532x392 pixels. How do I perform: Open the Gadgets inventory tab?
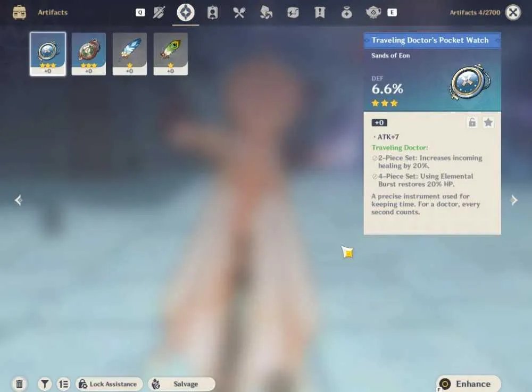click(x=293, y=13)
